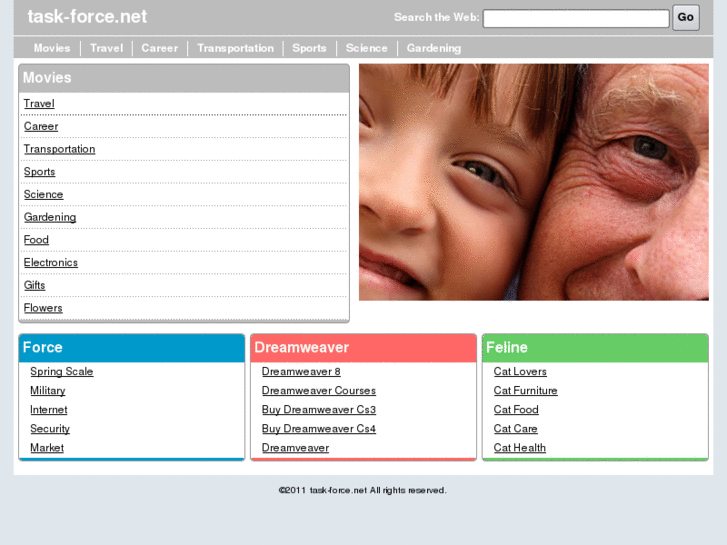
Task: Open the Buy Dreamweaver Cs4 link
Action: [x=319, y=429]
